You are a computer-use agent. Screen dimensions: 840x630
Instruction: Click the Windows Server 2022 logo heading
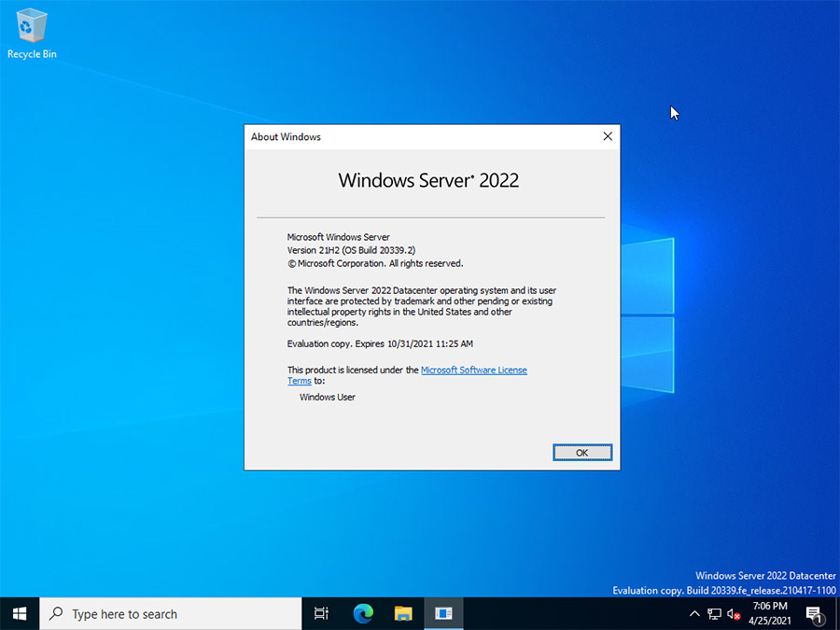coord(428,180)
